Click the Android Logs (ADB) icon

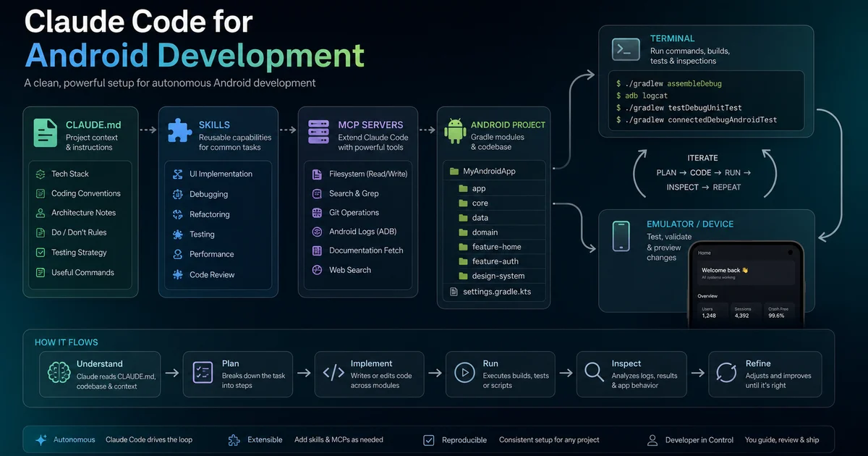[x=316, y=232]
